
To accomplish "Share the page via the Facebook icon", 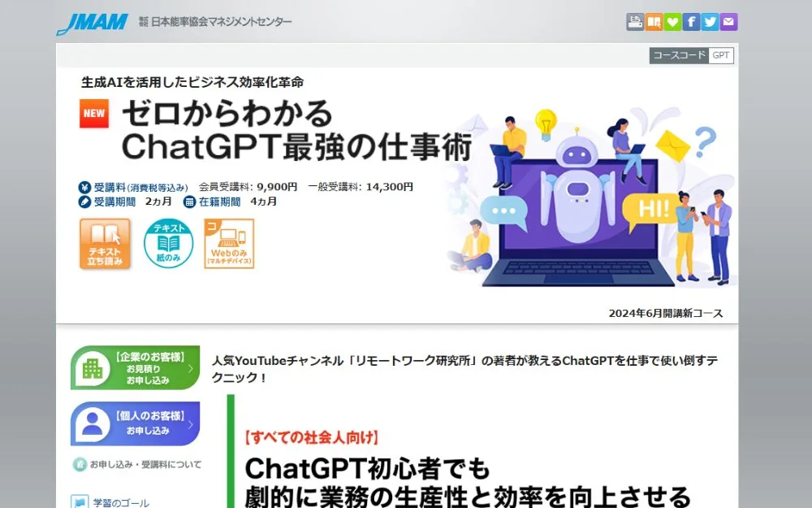I will tap(691, 22).
